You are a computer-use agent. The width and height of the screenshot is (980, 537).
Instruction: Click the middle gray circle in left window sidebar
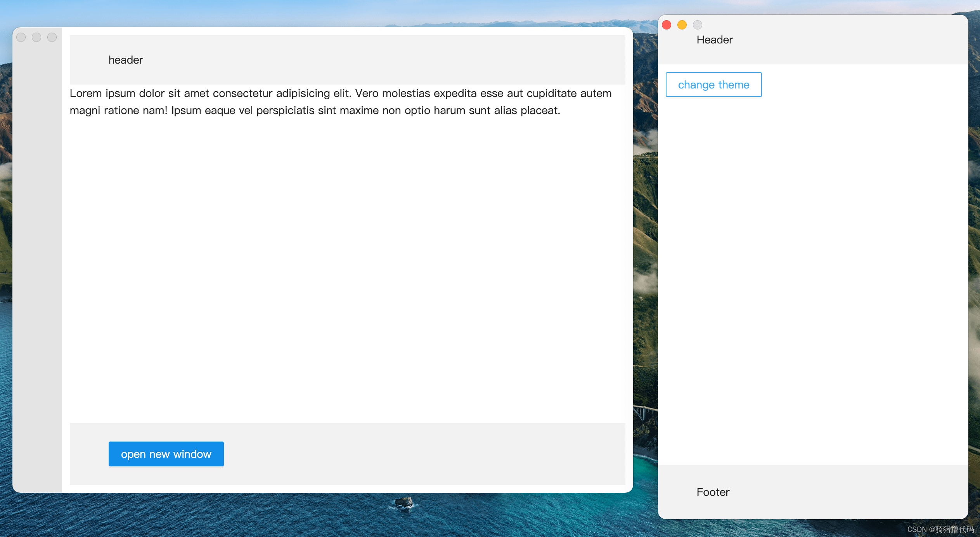(x=36, y=37)
